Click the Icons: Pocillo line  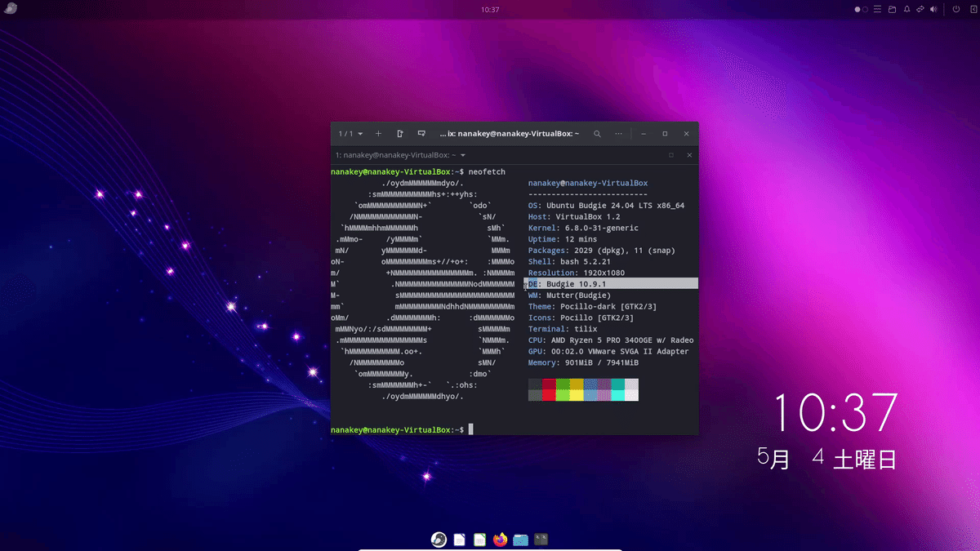[x=581, y=318]
